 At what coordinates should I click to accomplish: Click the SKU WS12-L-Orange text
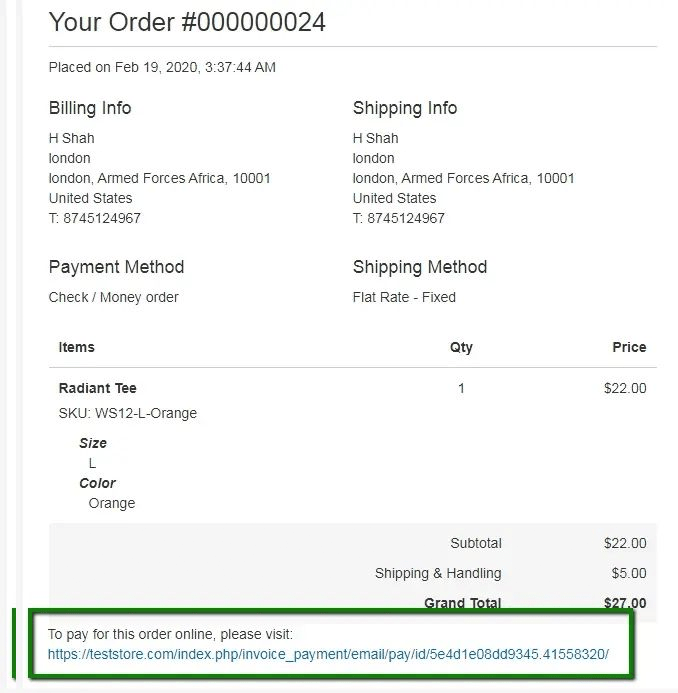[x=128, y=413]
